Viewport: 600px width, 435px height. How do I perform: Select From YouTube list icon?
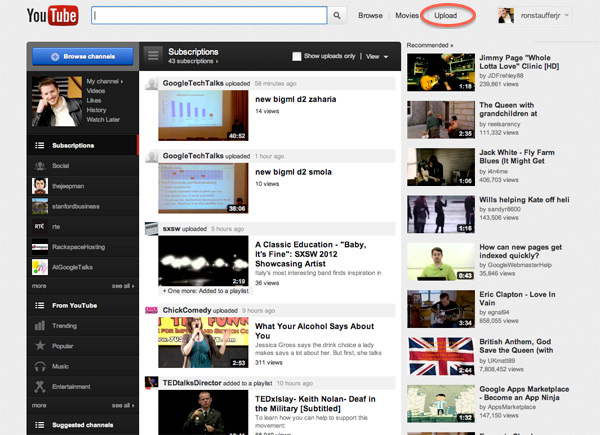(40, 305)
